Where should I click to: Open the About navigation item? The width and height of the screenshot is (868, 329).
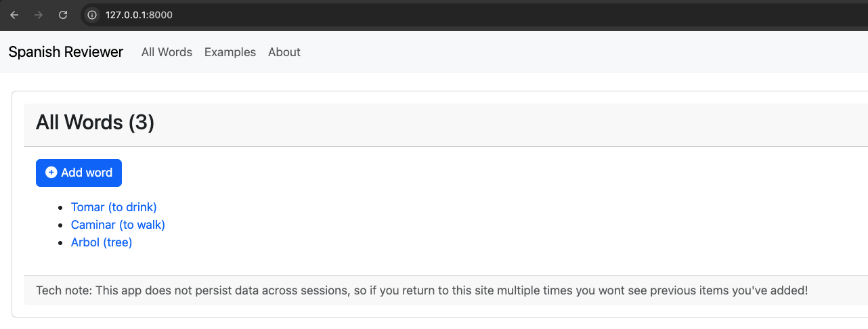pos(284,52)
